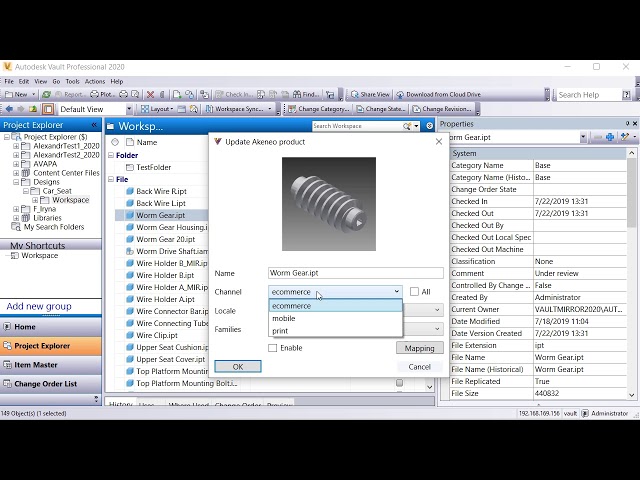The height and width of the screenshot is (480, 640).
Task: Close the Update Akeneo product dialog
Action: click(439, 142)
